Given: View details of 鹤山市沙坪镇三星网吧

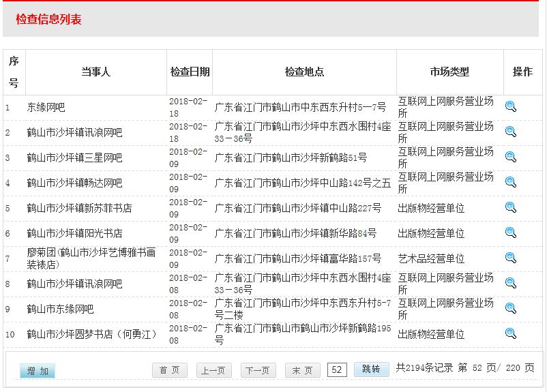Looking at the screenshot, I should pyautogui.click(x=511, y=157).
